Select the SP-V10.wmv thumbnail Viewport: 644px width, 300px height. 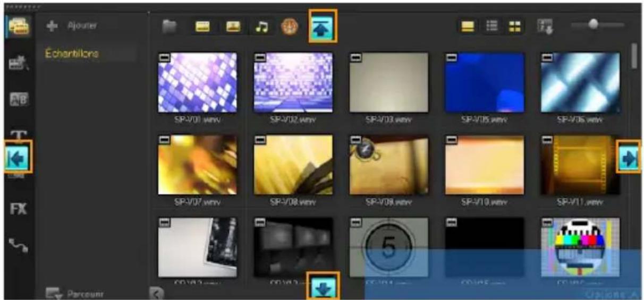(485, 164)
